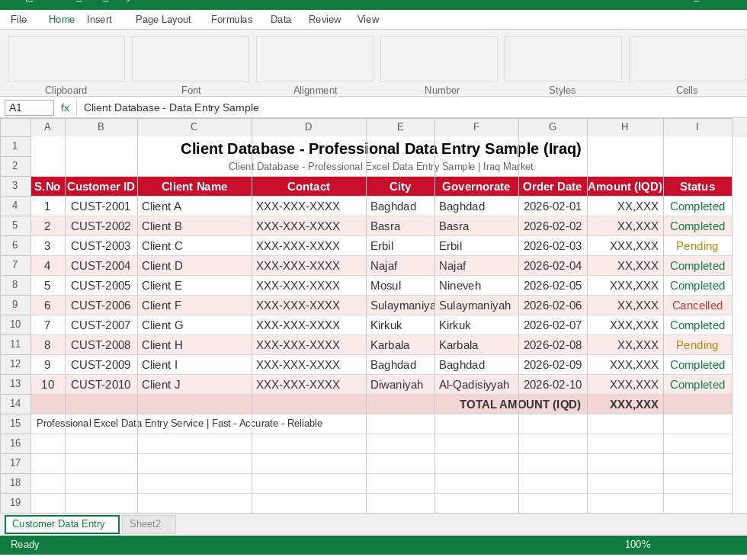Click the fx insert function icon
Image resolution: width=747 pixels, height=560 pixels.
(65, 107)
